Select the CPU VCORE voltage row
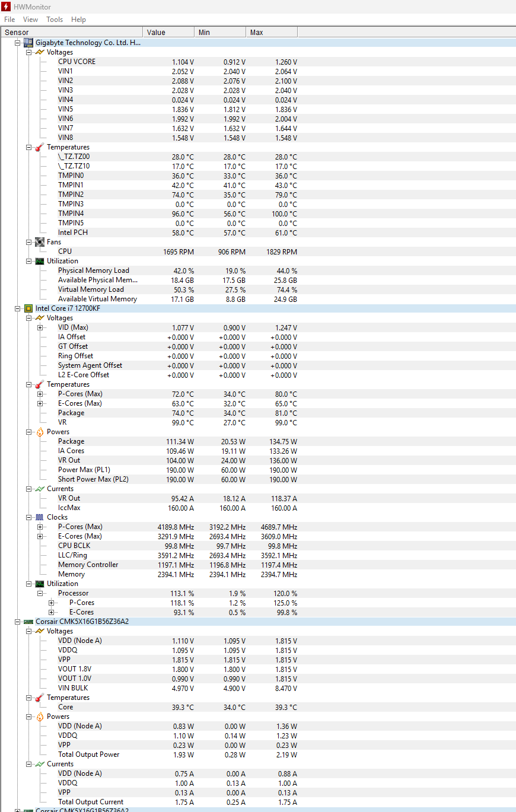516x812 pixels. tap(77, 62)
